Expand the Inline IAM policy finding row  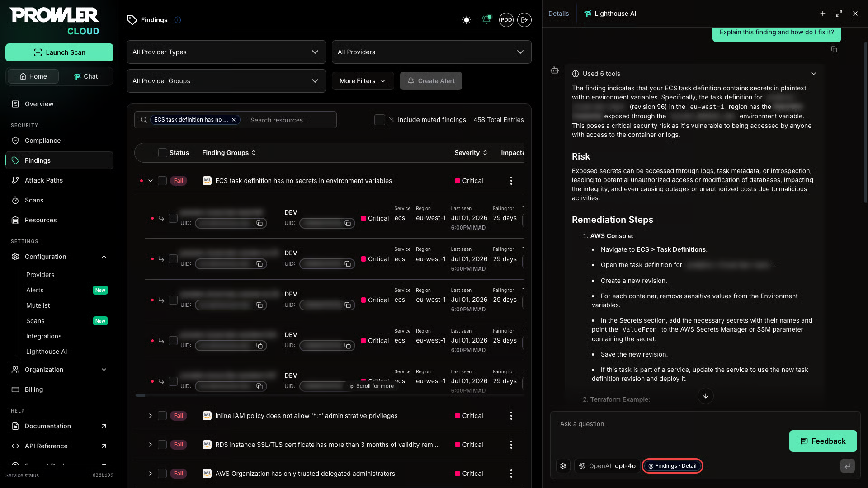pos(151,416)
